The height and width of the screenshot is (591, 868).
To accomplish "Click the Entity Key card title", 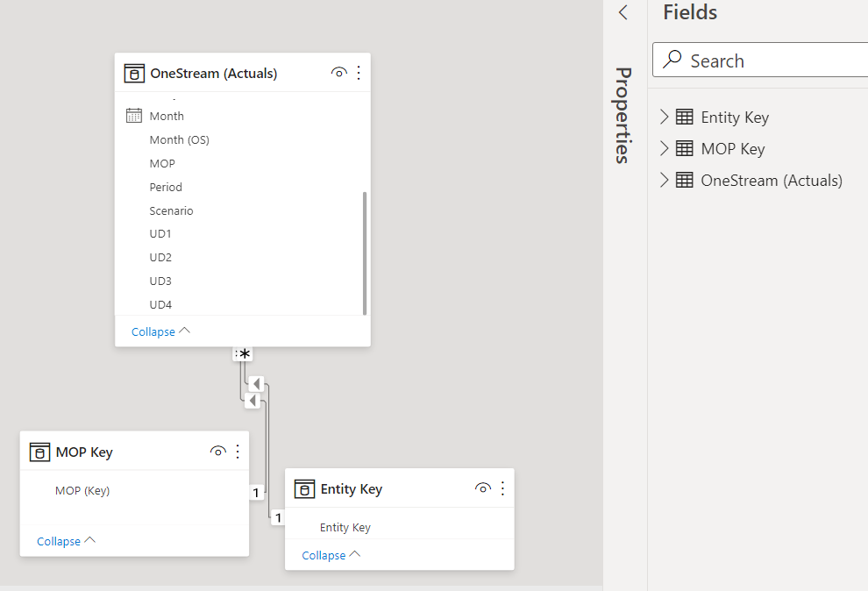I will 351,490.
